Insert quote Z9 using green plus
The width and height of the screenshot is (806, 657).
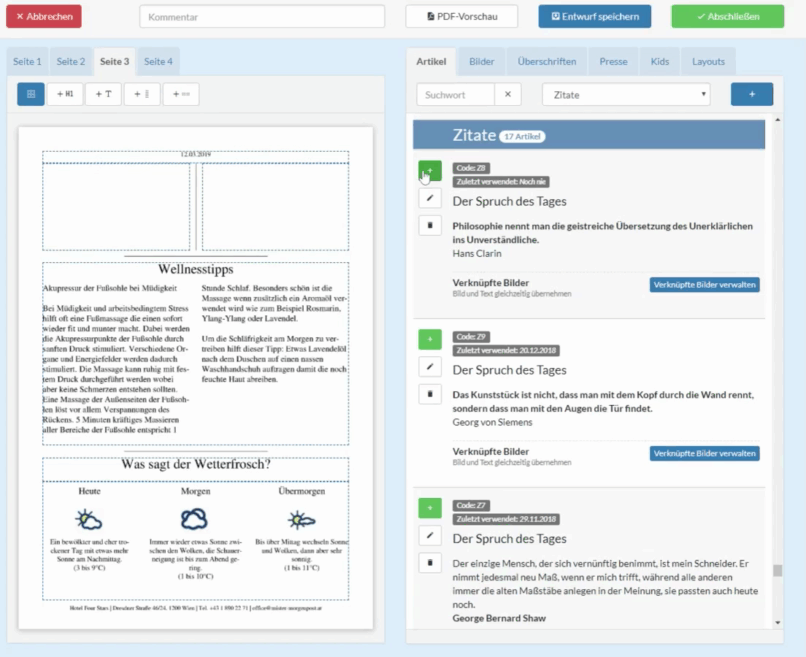coord(429,340)
